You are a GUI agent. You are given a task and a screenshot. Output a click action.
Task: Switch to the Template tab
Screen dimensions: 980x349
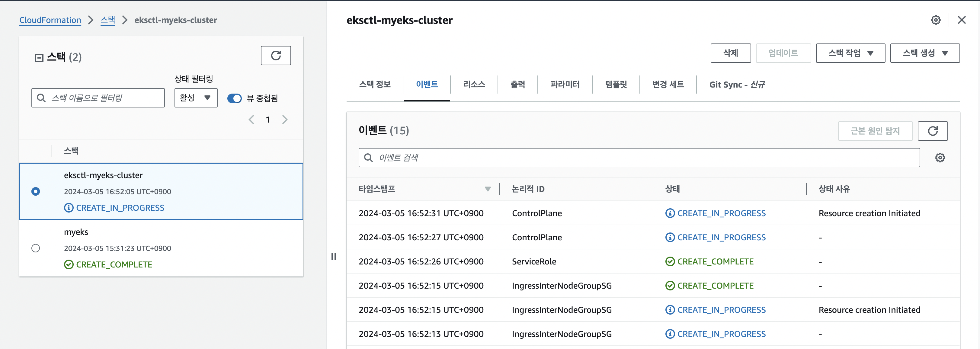pos(616,85)
